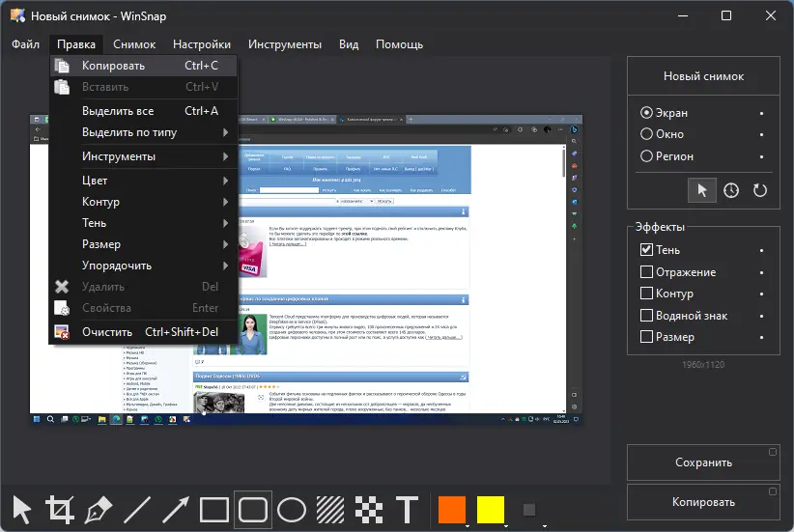Choose Копировать Ctrl+C in Правка menu
Screen dimensions: 794x532
143,66
